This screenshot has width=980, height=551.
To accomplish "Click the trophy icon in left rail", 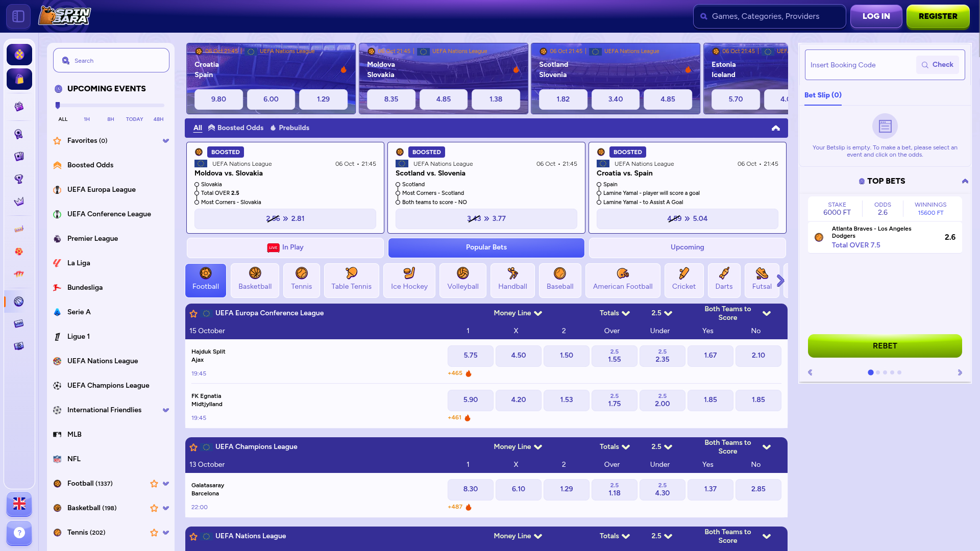I will [19, 179].
